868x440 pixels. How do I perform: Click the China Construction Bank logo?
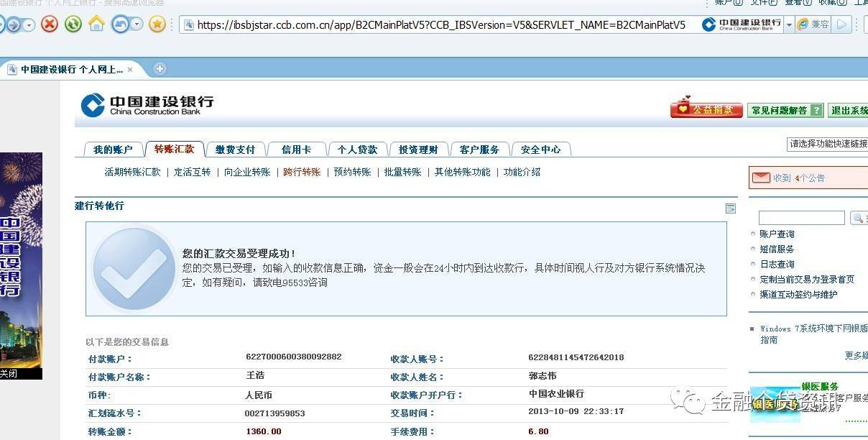pyautogui.click(x=147, y=105)
